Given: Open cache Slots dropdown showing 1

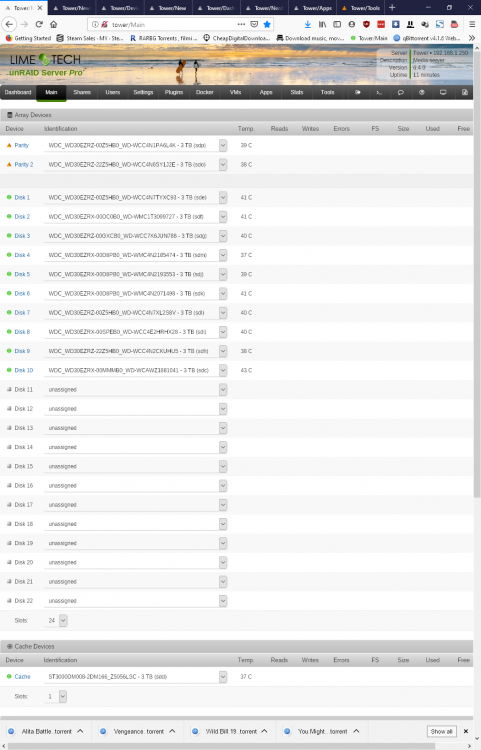Looking at the screenshot, I should 63,696.
